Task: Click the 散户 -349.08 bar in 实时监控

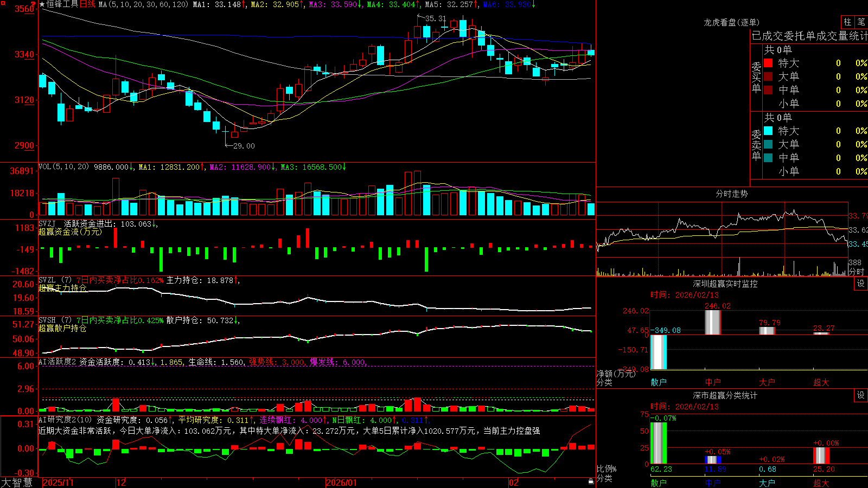Action: pyautogui.click(x=658, y=352)
